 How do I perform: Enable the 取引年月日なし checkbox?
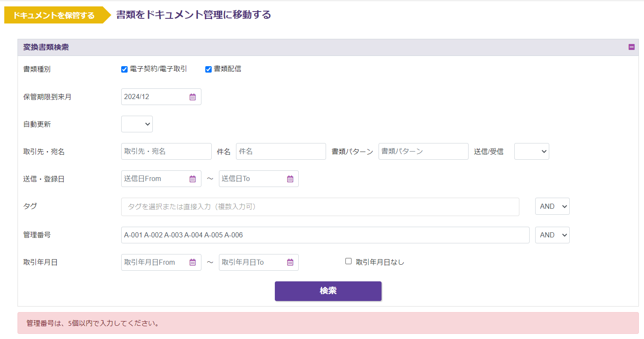[x=348, y=261]
